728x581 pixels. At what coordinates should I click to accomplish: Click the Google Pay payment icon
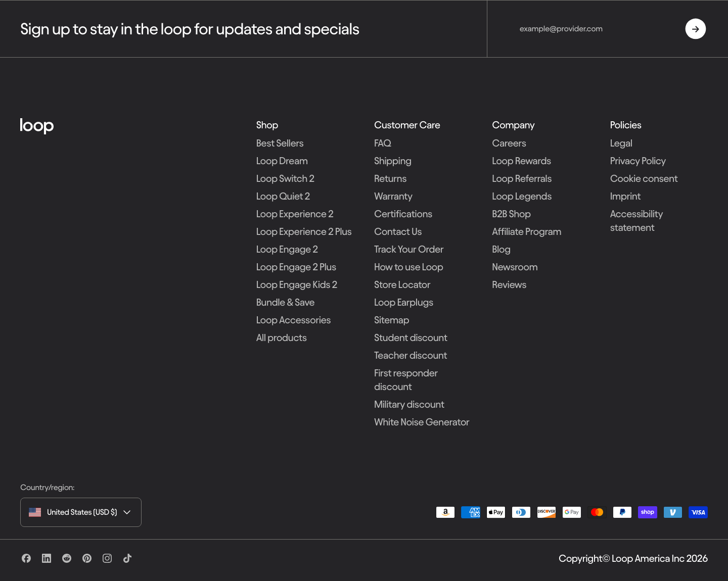[x=572, y=512]
